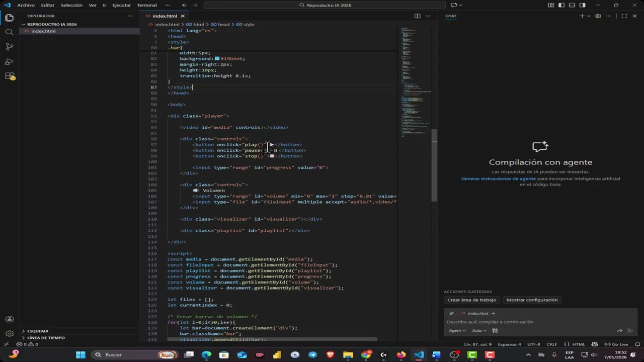644x362 pixels.
Task: Click the remote window status bar icon
Action: click(6, 344)
